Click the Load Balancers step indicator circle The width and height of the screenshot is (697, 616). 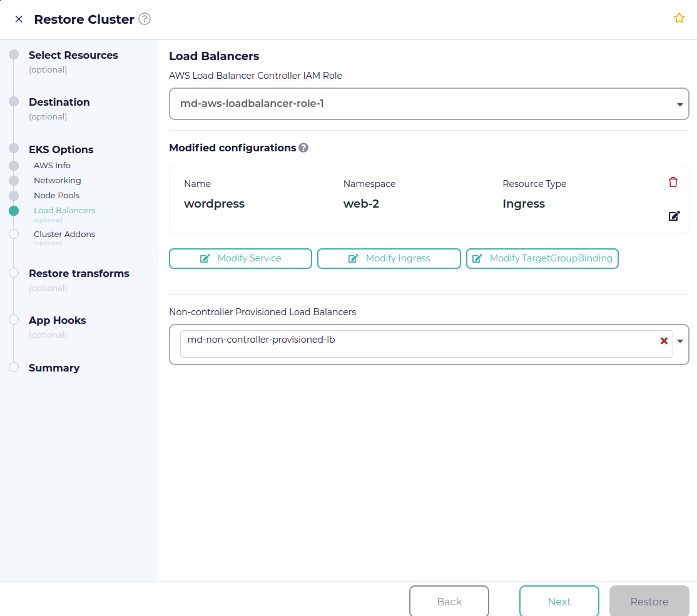coord(14,211)
